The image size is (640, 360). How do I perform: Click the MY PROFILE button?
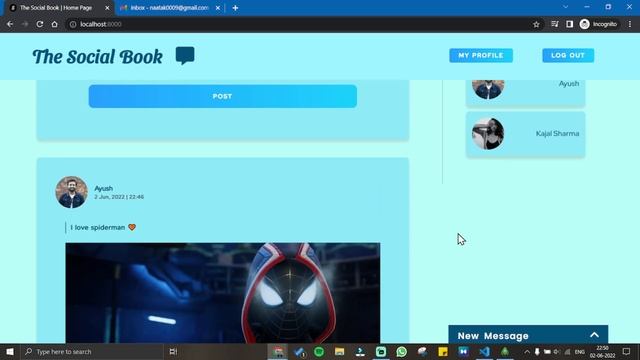pos(481,56)
